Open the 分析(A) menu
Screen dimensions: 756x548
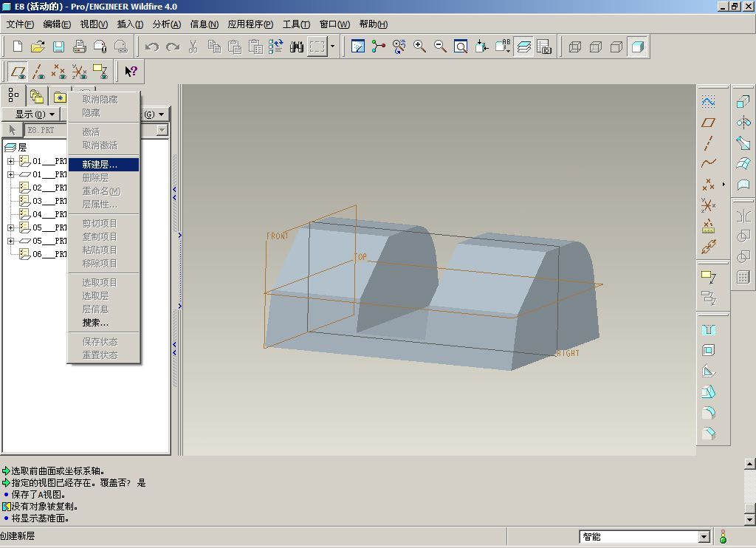pos(166,24)
